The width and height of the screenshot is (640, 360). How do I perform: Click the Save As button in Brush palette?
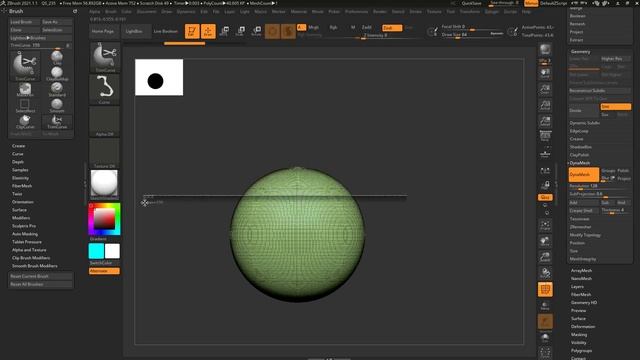(x=57, y=22)
